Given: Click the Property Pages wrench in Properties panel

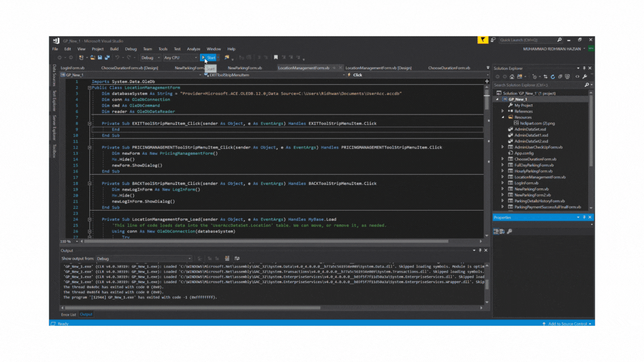Looking at the screenshot, I should coord(510,231).
